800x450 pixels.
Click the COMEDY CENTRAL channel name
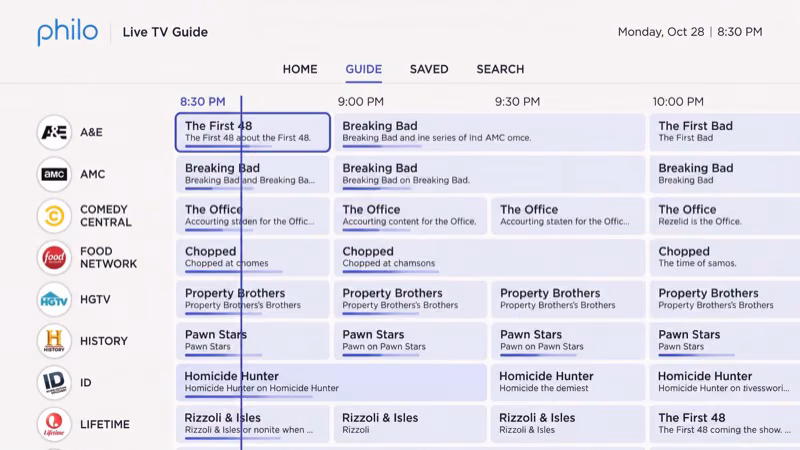coord(106,216)
